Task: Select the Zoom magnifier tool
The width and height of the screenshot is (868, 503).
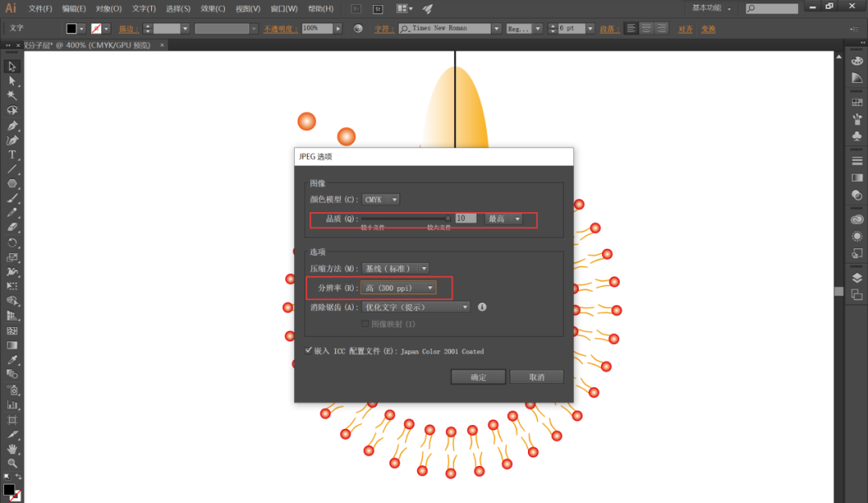Action: (x=12, y=464)
